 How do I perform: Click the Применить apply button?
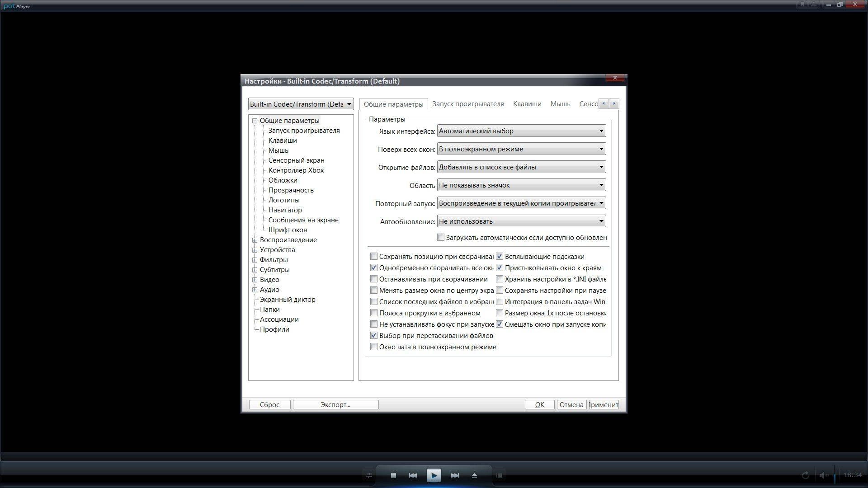point(604,405)
